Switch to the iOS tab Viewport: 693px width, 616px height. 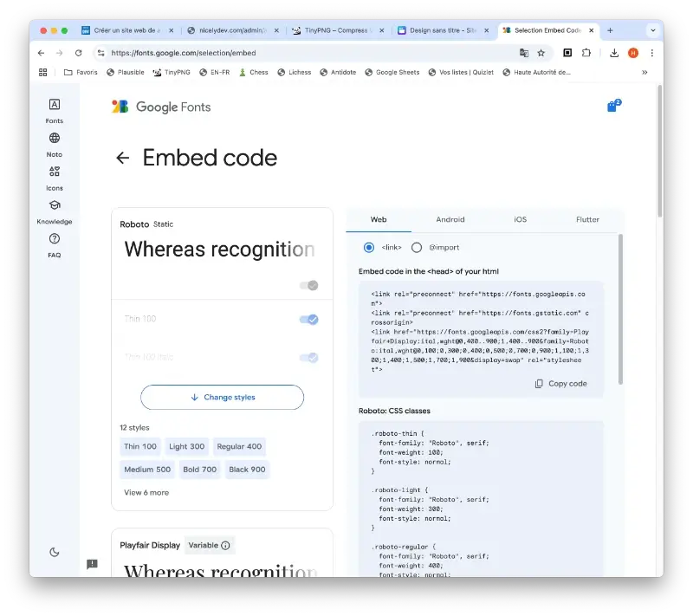pos(521,219)
